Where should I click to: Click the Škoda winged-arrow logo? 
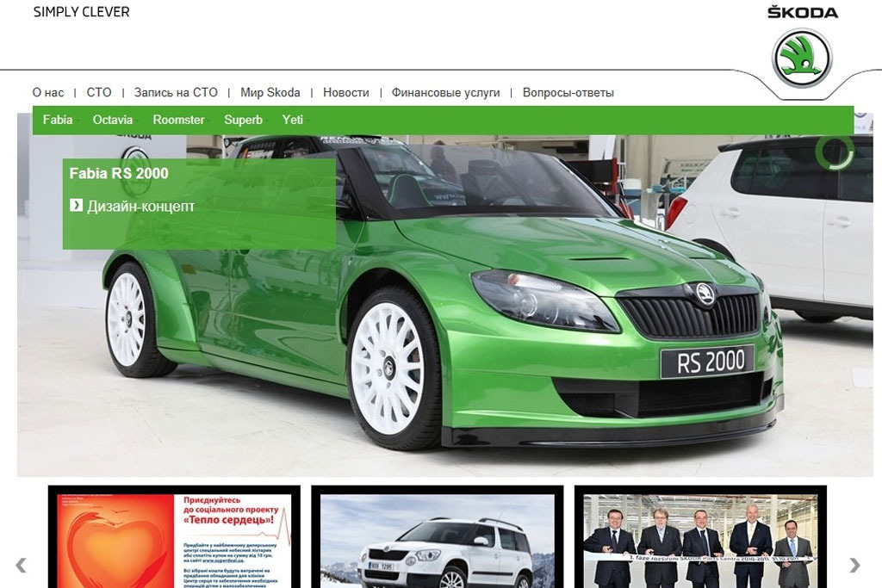[x=802, y=58]
